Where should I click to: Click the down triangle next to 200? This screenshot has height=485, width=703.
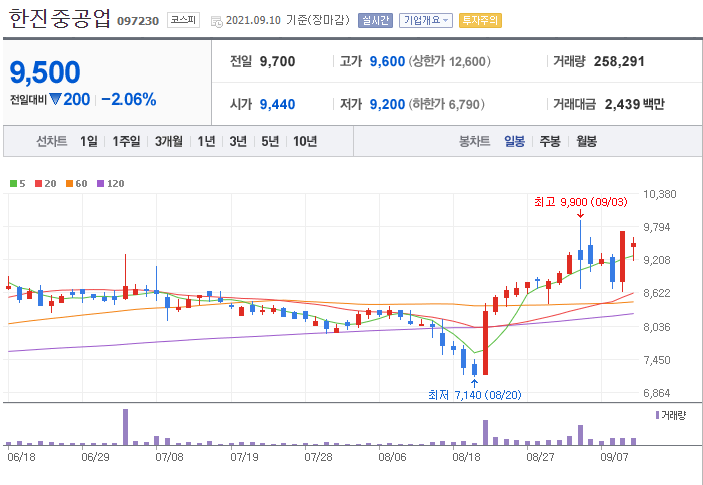(x=55, y=100)
